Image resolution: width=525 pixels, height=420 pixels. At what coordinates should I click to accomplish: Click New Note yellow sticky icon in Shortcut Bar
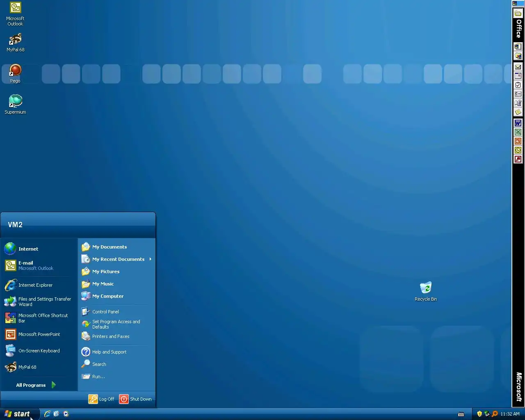pyautogui.click(x=518, y=112)
